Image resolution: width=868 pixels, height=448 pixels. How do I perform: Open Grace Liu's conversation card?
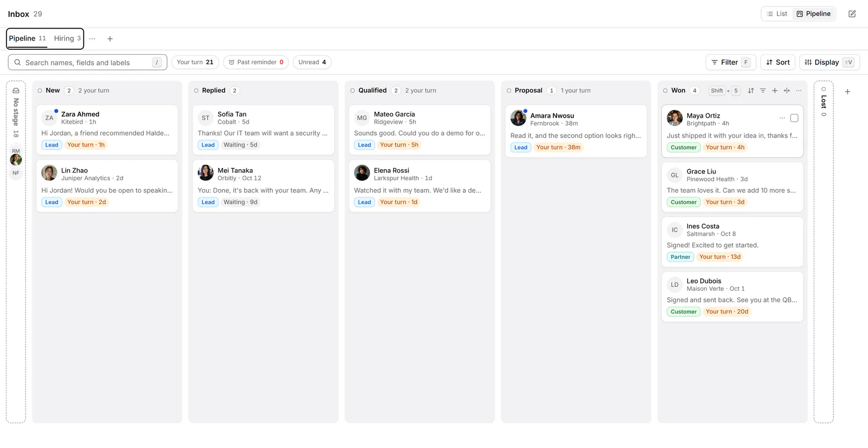[x=732, y=187]
